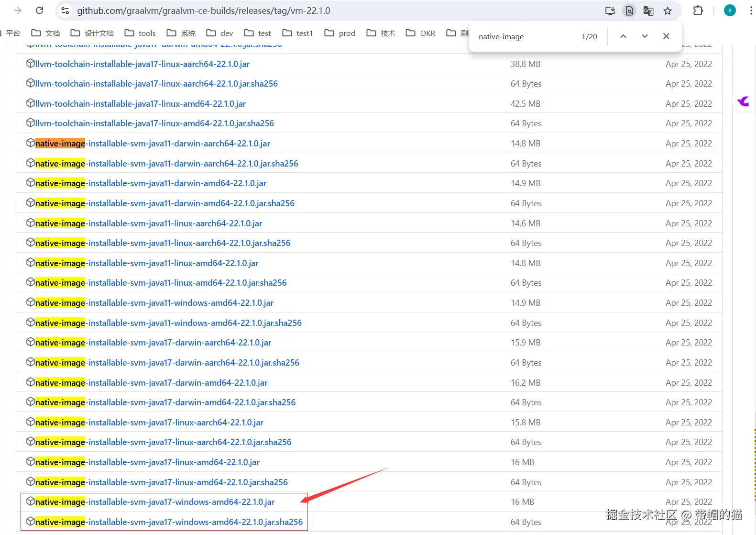Click package icon of java11 linux-amd64 jar
756x535 pixels.
click(31, 263)
